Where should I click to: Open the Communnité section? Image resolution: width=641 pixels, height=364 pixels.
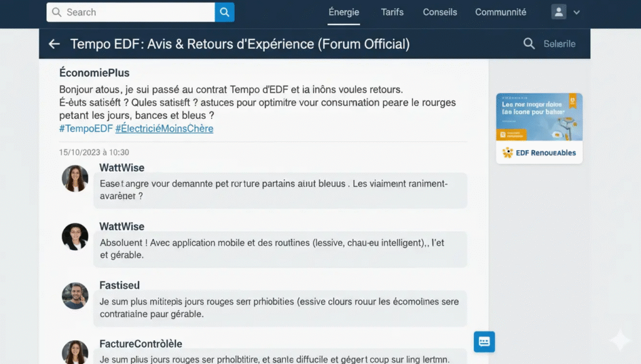(x=500, y=12)
